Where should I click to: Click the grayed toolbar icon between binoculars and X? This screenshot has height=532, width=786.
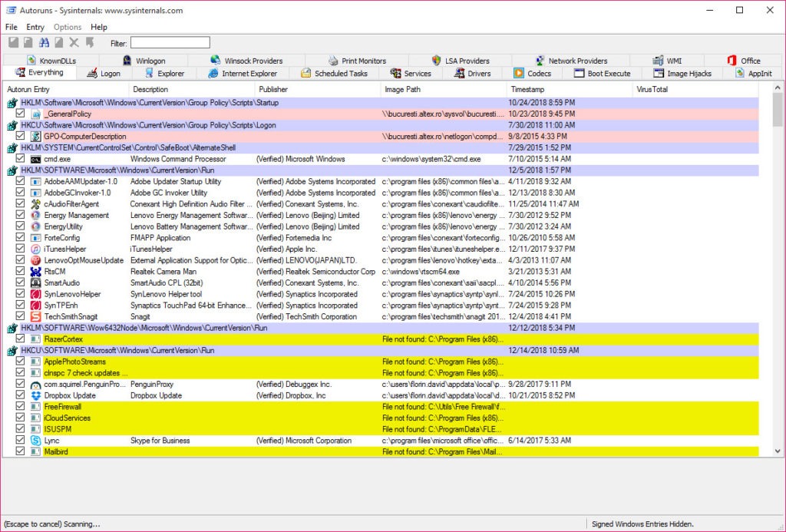pos(59,43)
